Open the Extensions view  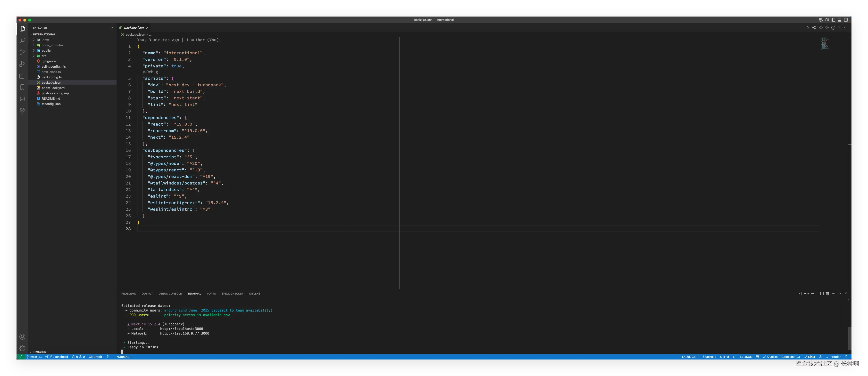[22, 76]
